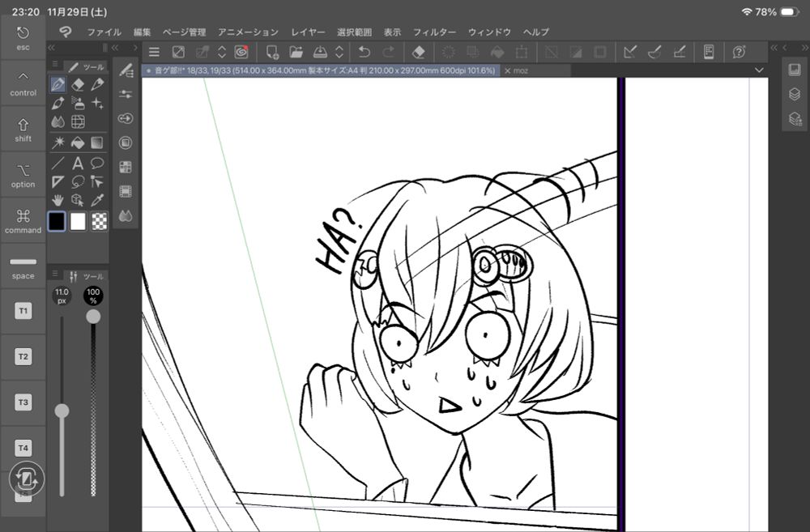Undo the last stroke

pyautogui.click(x=364, y=52)
